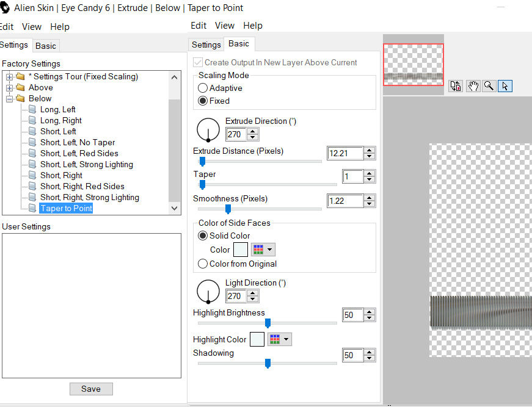
Task: Select Adaptive scaling mode
Action: (203, 88)
